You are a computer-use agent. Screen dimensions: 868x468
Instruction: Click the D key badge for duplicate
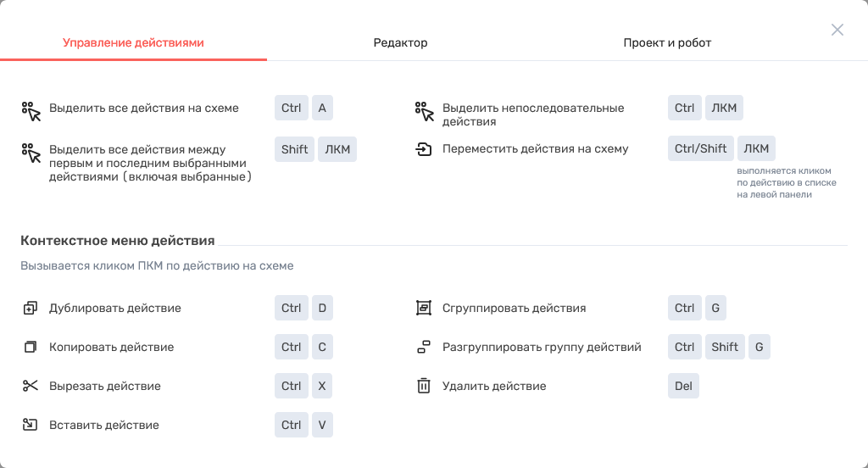click(322, 309)
